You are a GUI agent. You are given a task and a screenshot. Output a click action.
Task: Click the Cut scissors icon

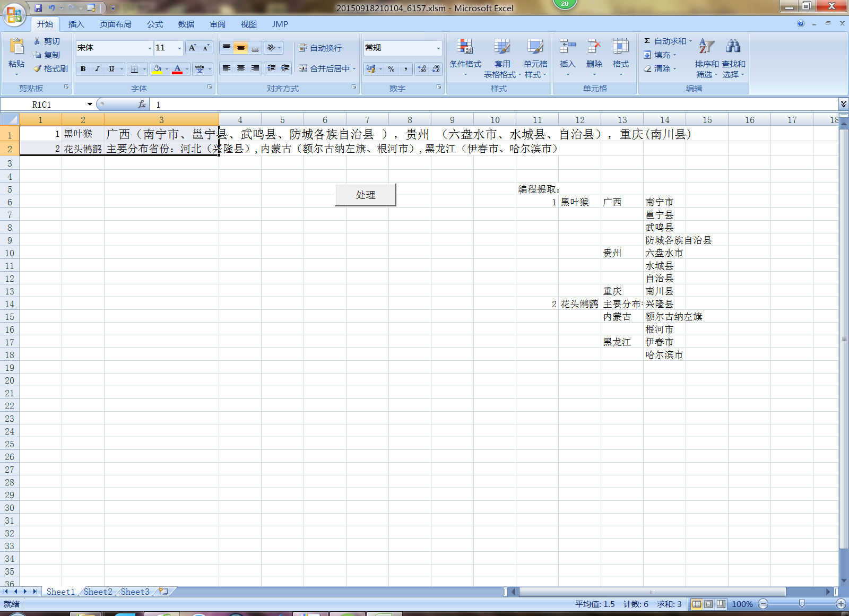[x=37, y=41]
